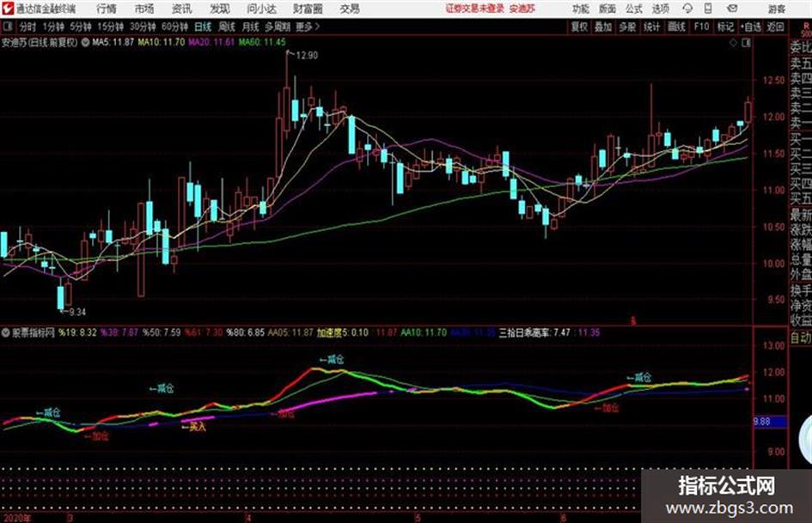Screen dimensions: 812x523
Task: Click the blue 9.88 axis value box
Action: point(771,422)
